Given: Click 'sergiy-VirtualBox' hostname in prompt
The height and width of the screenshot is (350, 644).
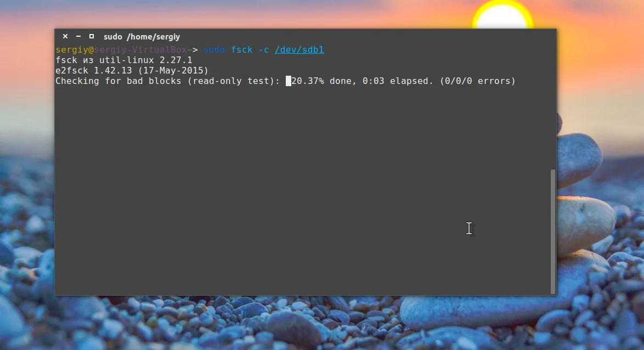Looking at the screenshot, I should [140, 50].
